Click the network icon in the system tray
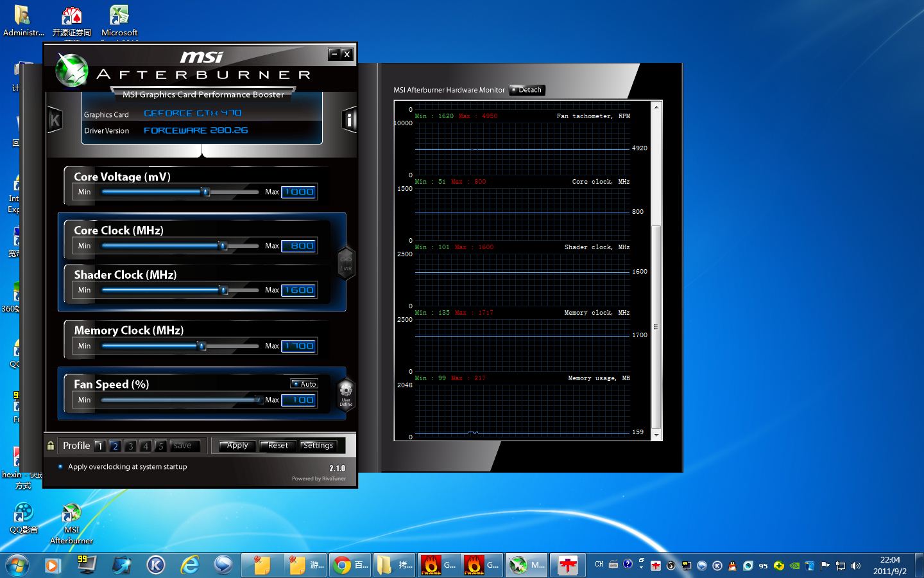 pos(840,566)
